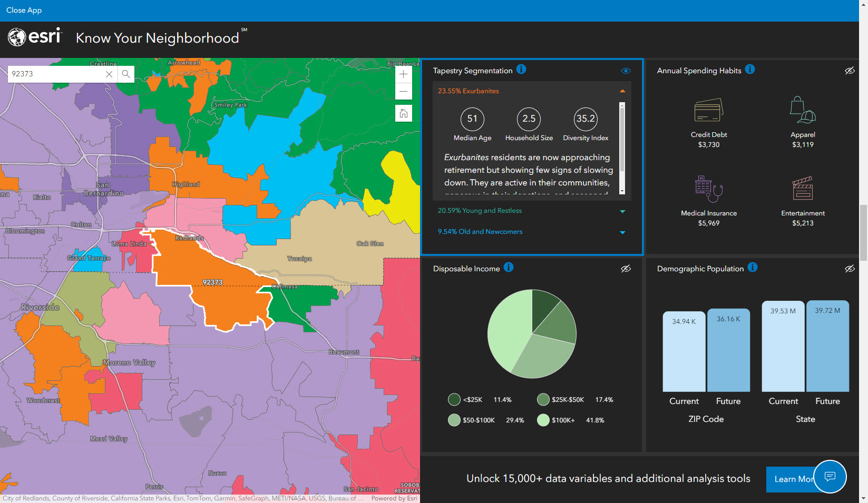Open the Disposable Income info icon
Screen dimensions: 868x503
(509, 268)
